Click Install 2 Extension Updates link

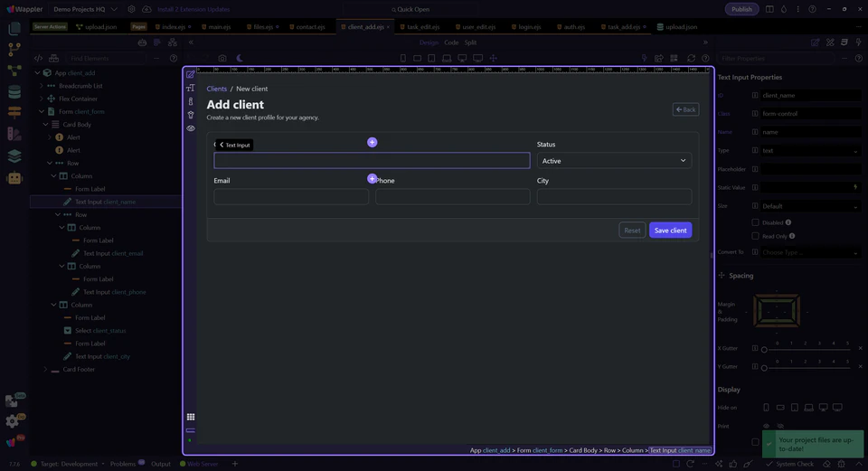coord(193,9)
